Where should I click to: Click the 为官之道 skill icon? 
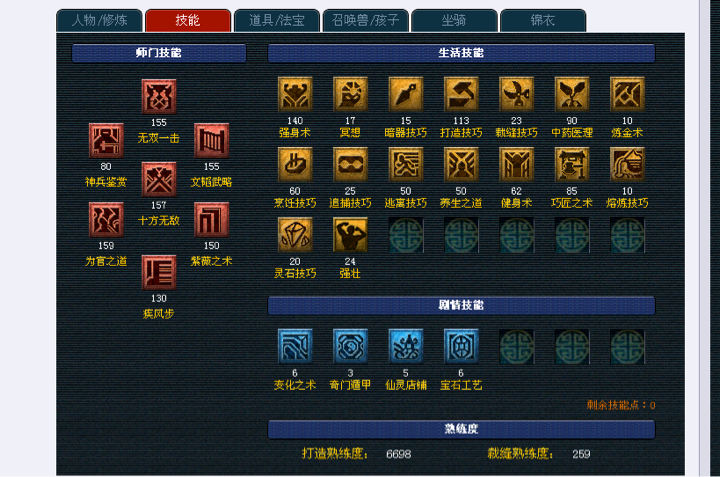[106, 219]
